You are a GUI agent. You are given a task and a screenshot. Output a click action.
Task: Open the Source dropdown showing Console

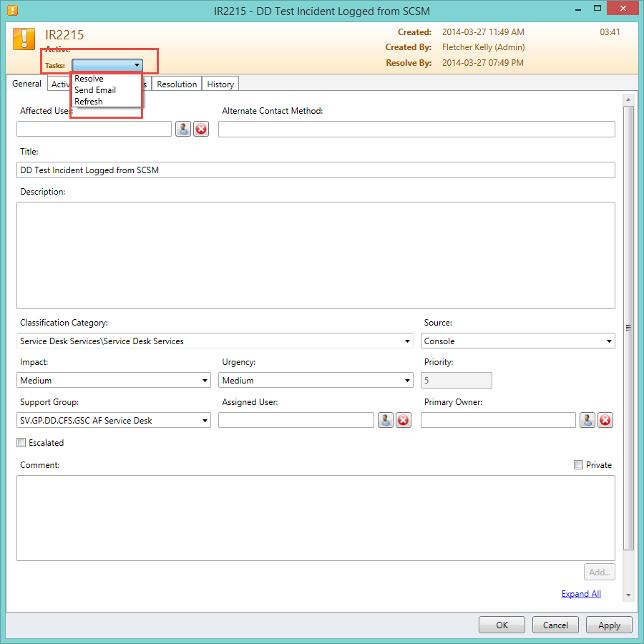point(610,341)
